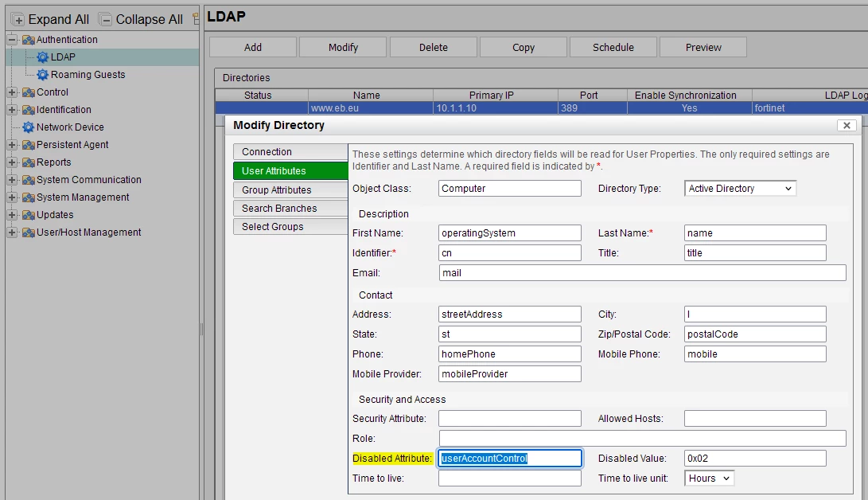
Task: Expand the Persistent Agent tree node
Action: 12,145
